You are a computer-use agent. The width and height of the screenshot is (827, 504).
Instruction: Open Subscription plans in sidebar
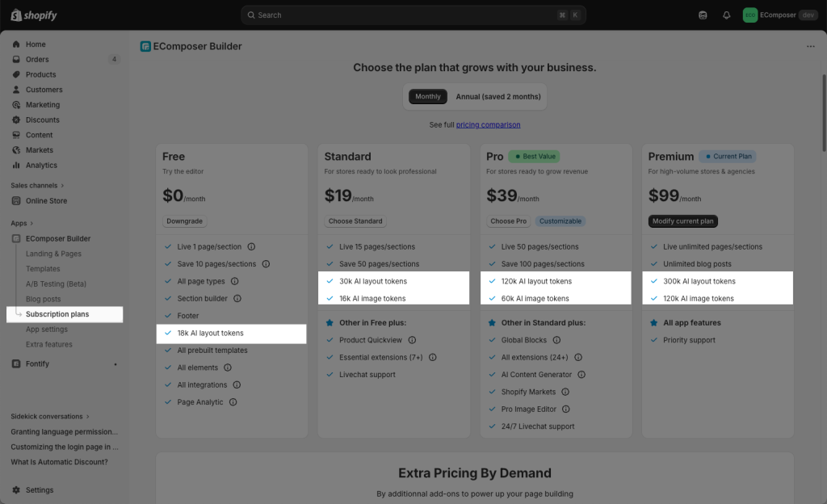coord(57,314)
